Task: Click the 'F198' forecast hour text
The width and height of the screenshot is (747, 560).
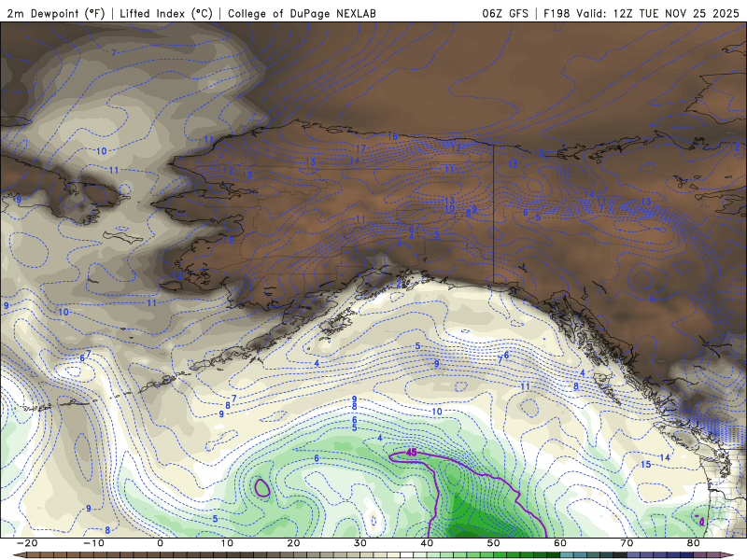Action: [x=557, y=13]
